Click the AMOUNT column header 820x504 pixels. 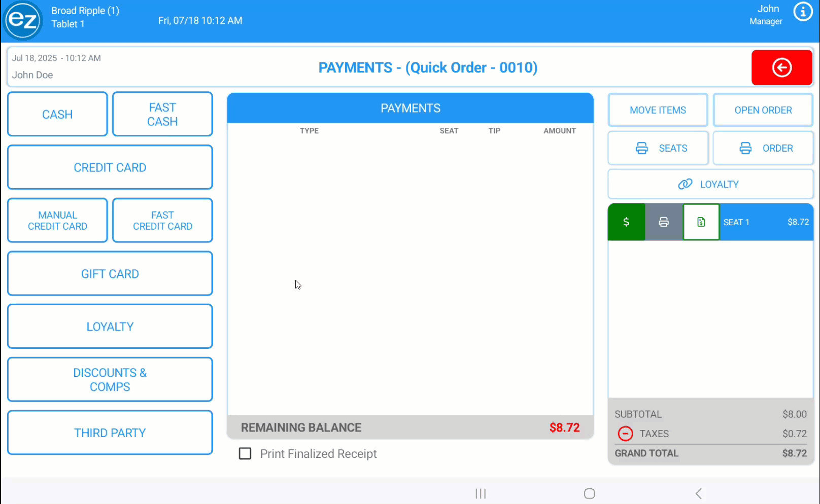560,131
